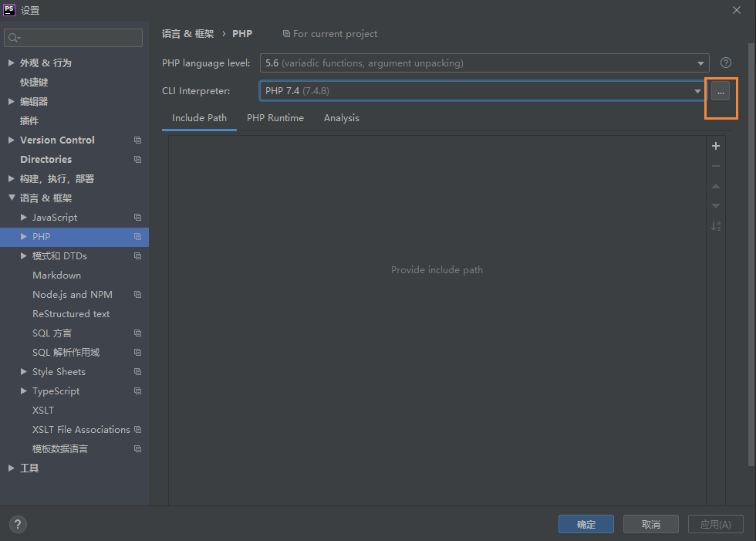Click the vertical scrollbar on the right
This screenshot has width=756, height=541.
751,255
